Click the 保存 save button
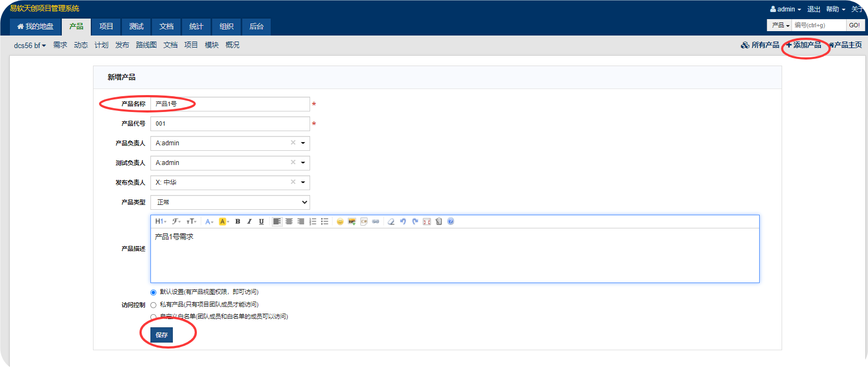Viewport: 868px width, 371px height. point(161,335)
